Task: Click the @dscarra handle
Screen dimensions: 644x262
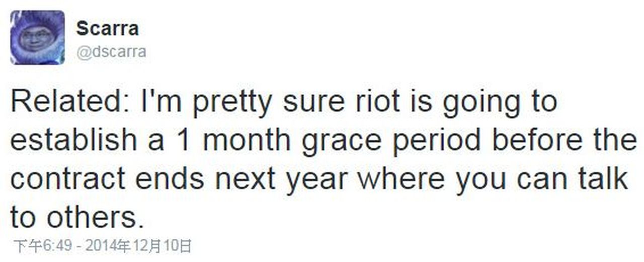Action: point(111,51)
